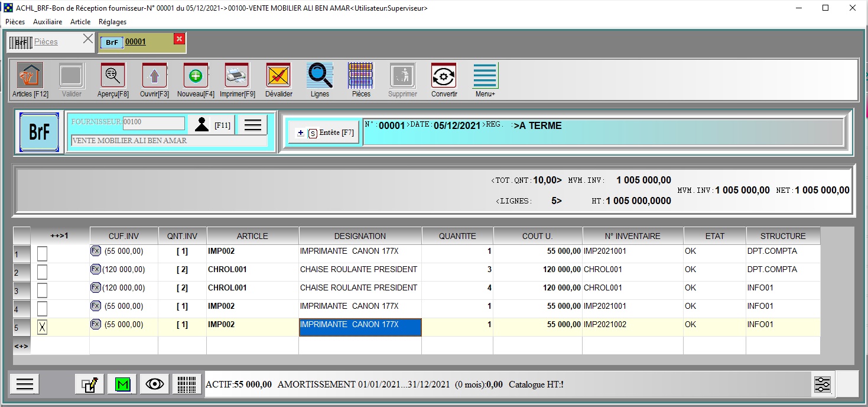The width and height of the screenshot is (868, 407).
Task: Click the Convertir icon
Action: (x=444, y=76)
